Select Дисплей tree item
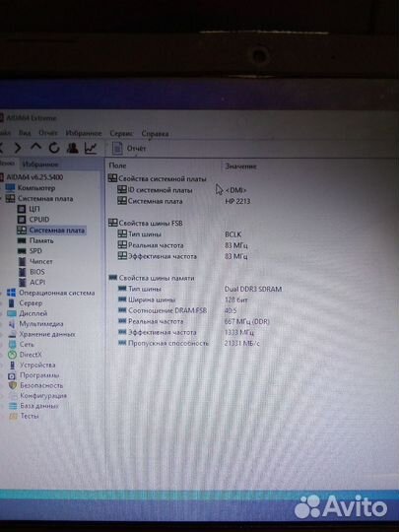This screenshot has width=399, height=532. coord(33,313)
